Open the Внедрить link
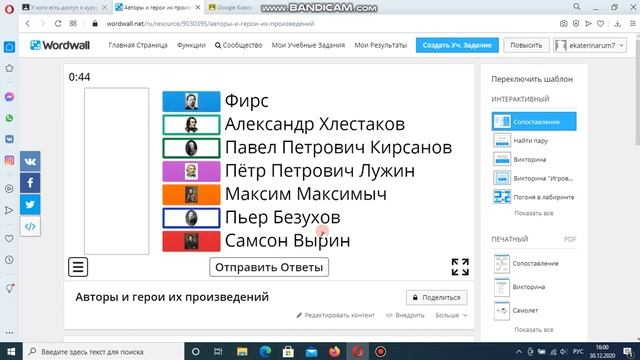 (405, 315)
